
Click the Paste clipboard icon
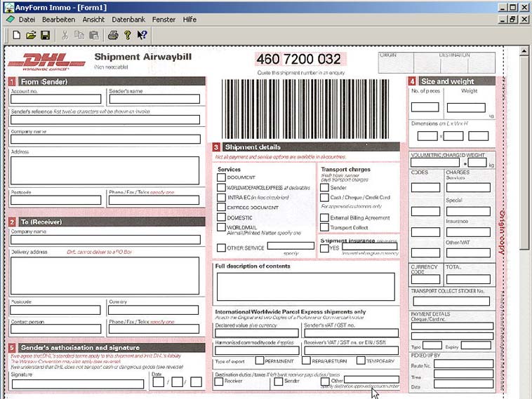click(x=93, y=35)
